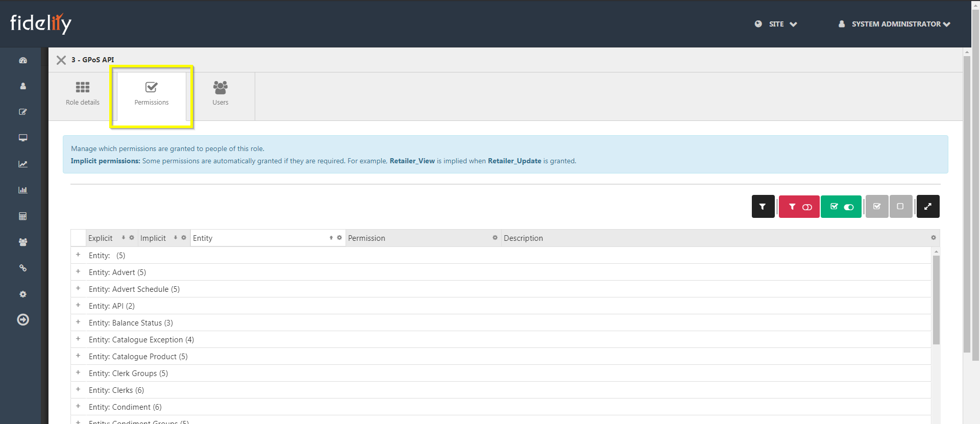The width and height of the screenshot is (980, 424).
Task: Expand the Entity: Advert (5) group
Action: pos(78,271)
